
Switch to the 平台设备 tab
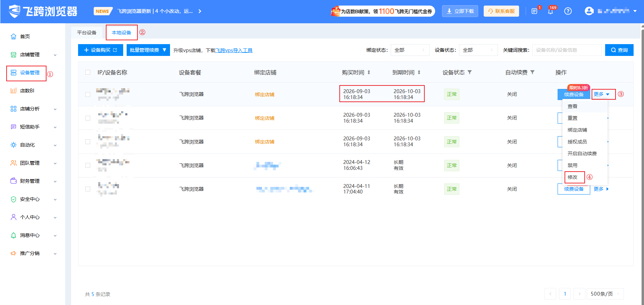click(87, 33)
